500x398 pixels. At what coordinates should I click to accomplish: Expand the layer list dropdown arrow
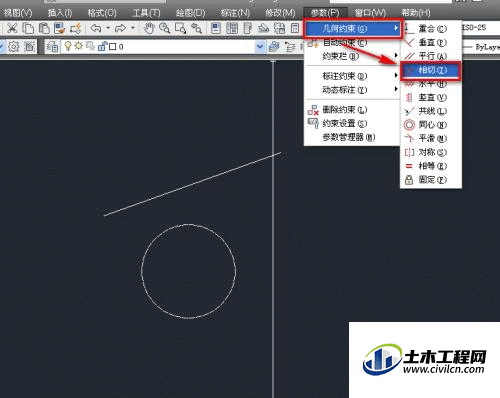click(x=260, y=47)
